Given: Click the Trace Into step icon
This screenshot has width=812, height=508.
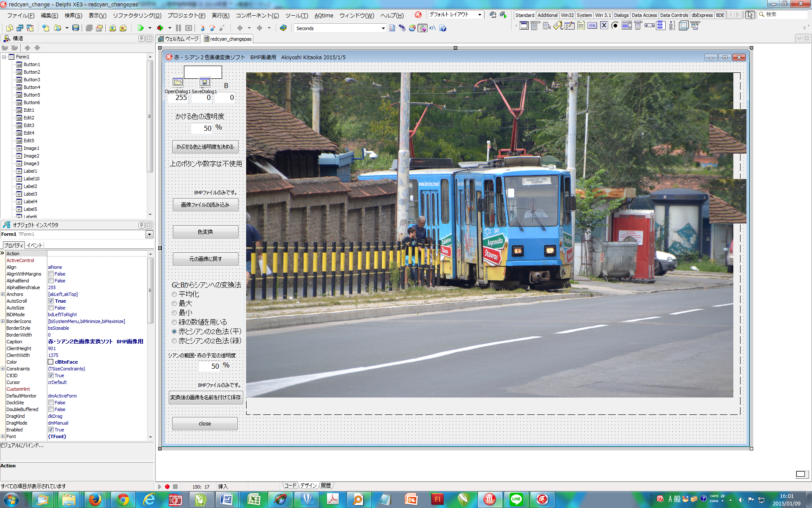Looking at the screenshot, I should pyautogui.click(x=202, y=28).
